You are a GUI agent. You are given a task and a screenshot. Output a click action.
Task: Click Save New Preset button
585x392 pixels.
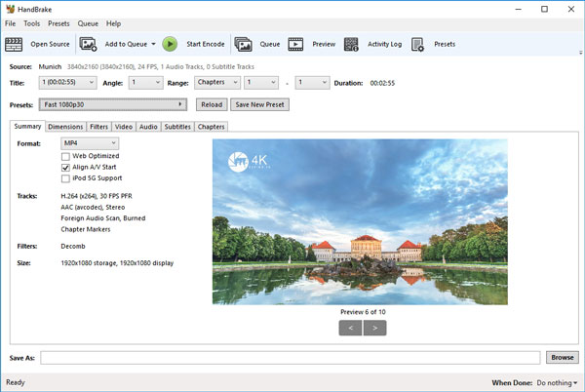pyautogui.click(x=261, y=104)
